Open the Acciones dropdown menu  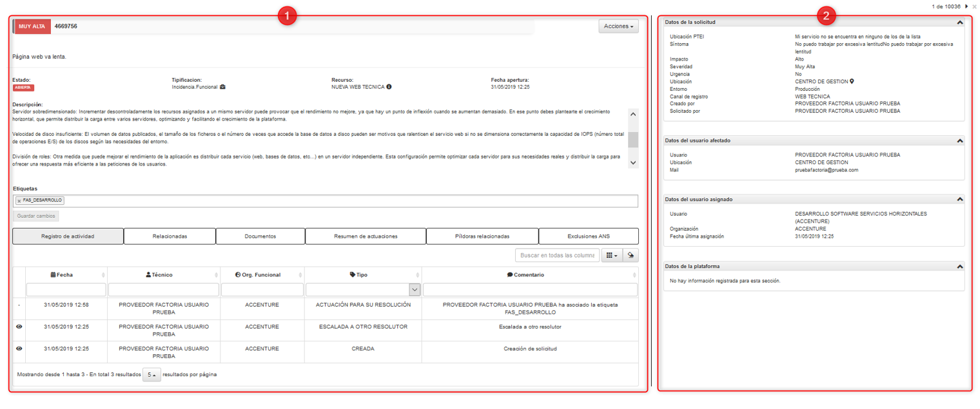point(618,26)
